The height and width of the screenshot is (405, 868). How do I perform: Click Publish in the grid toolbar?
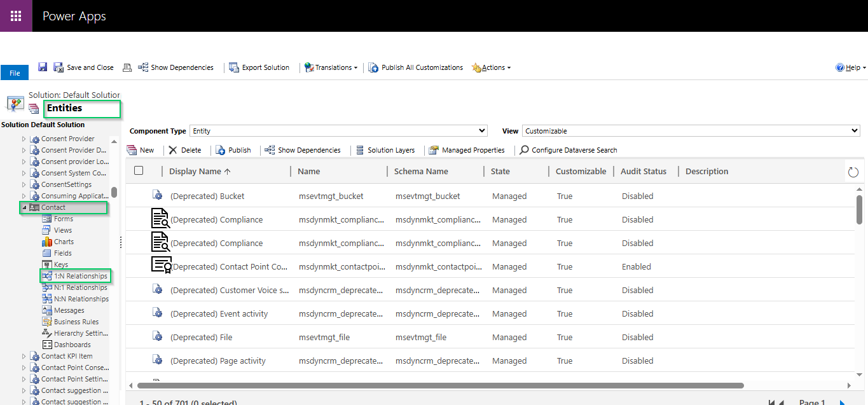[x=233, y=150]
